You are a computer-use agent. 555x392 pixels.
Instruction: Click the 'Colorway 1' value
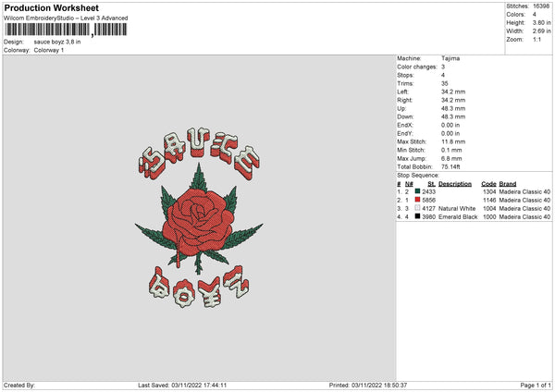point(49,50)
